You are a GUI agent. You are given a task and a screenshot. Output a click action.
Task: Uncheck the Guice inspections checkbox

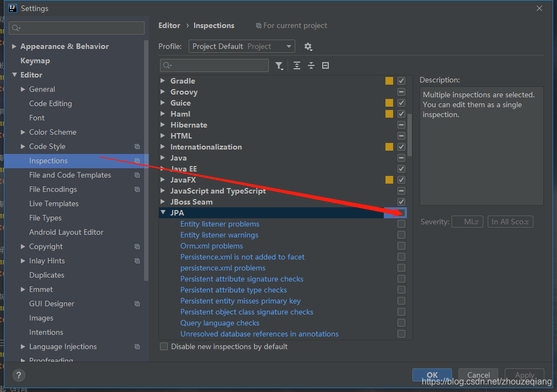pos(401,103)
